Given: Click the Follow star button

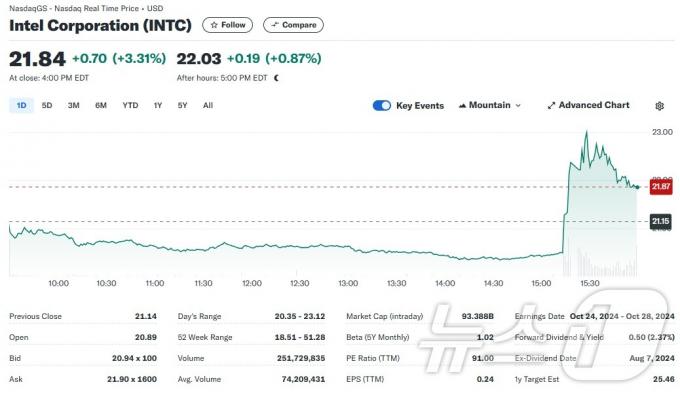Looking at the screenshot, I should tap(227, 25).
